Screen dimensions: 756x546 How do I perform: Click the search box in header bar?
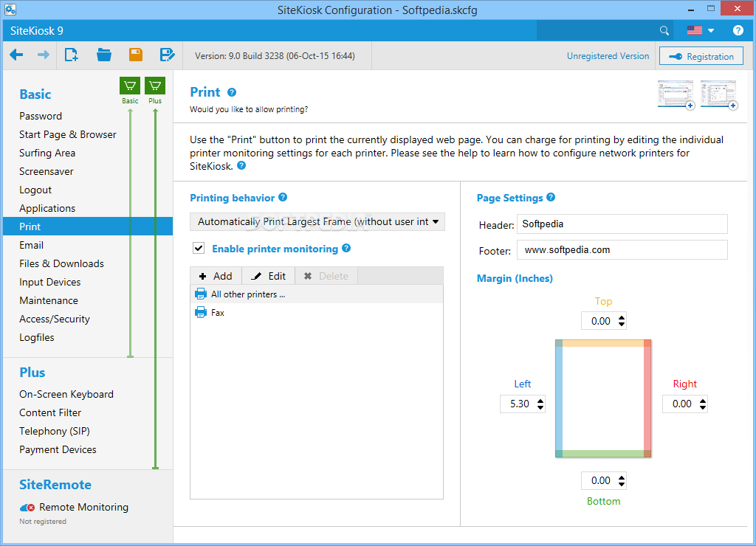coord(598,31)
